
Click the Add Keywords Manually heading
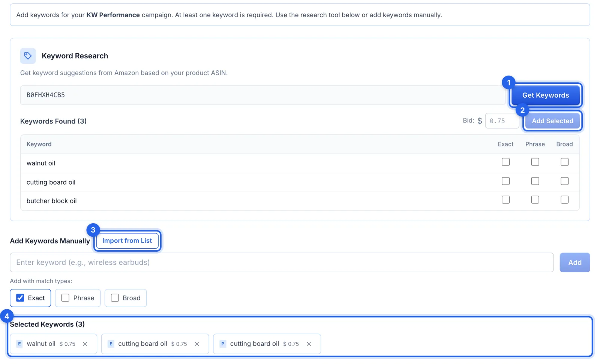click(x=50, y=241)
